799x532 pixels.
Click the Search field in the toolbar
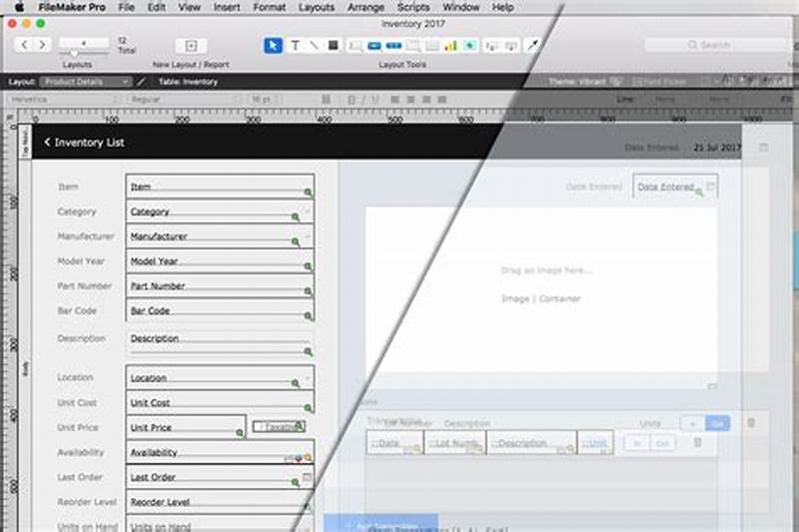[x=715, y=45]
